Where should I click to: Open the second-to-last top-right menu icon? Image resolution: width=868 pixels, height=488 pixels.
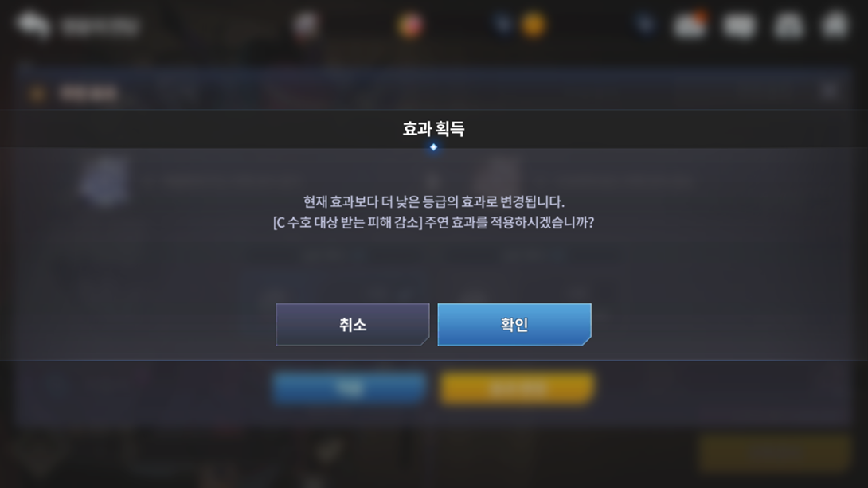coord(788,25)
